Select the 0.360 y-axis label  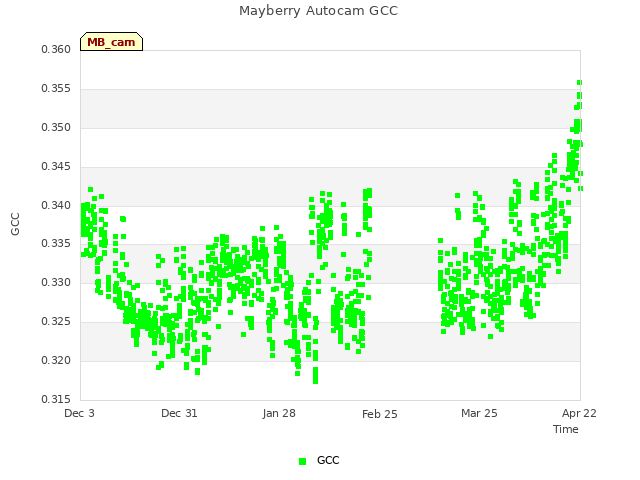point(56,49)
